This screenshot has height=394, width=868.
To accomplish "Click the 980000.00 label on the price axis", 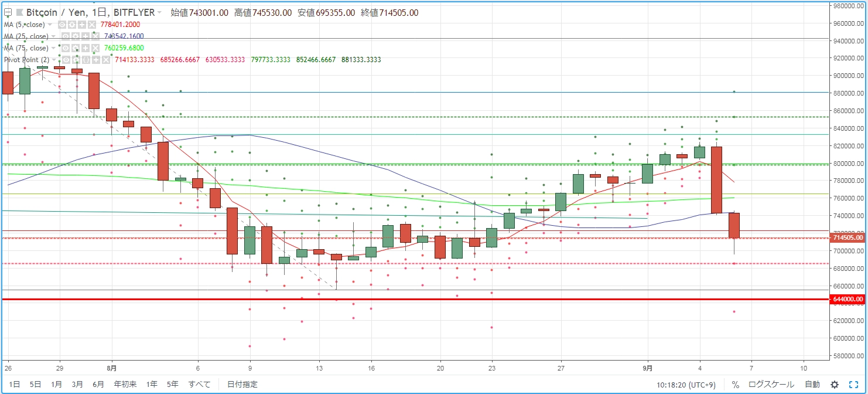I will pyautogui.click(x=847, y=6).
